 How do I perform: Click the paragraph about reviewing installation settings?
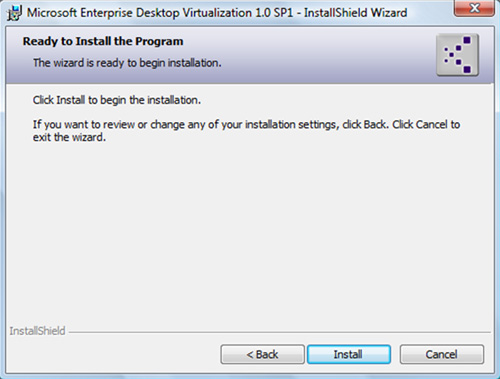[x=246, y=131]
